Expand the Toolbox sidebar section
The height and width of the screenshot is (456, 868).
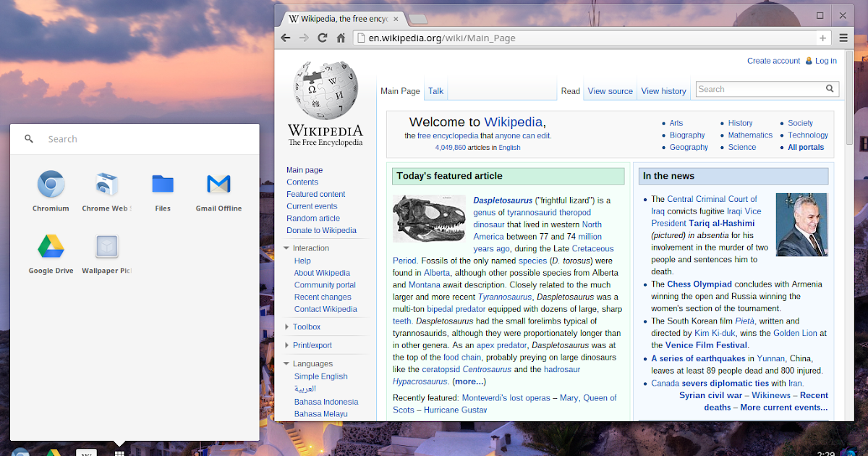(x=287, y=327)
